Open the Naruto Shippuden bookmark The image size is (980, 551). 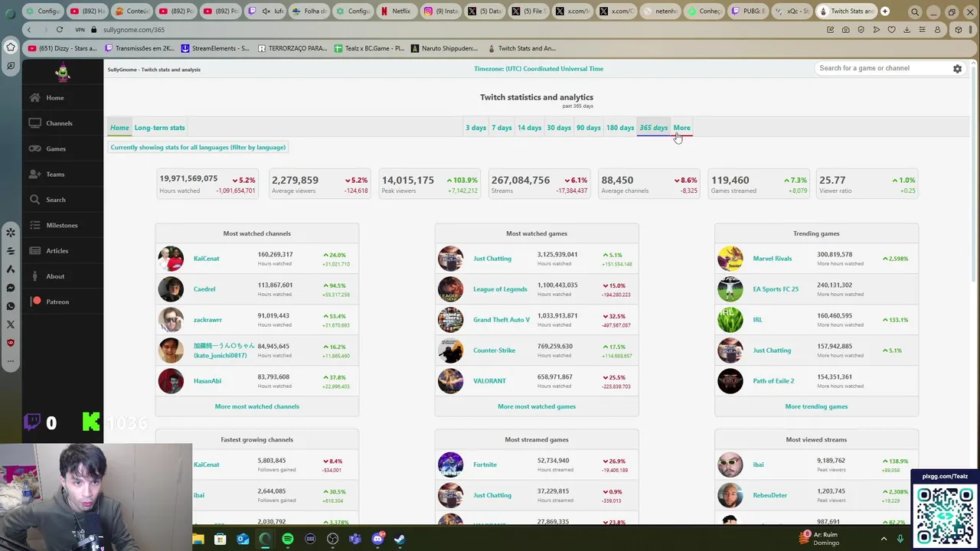click(444, 48)
